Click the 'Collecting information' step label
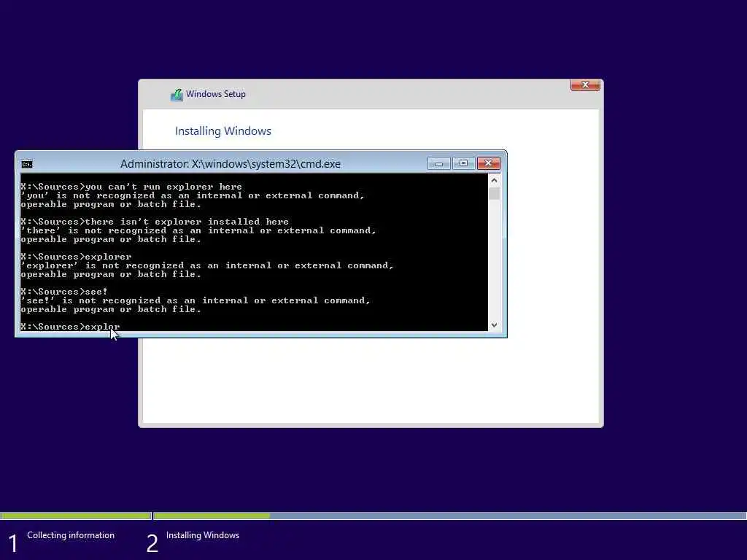The height and width of the screenshot is (560, 747). click(x=71, y=535)
